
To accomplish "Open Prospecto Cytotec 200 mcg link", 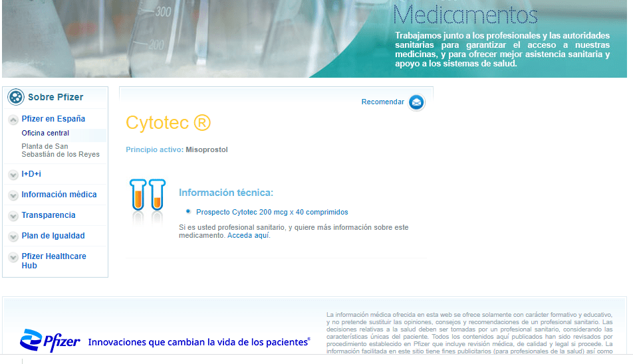I will click(x=272, y=213).
